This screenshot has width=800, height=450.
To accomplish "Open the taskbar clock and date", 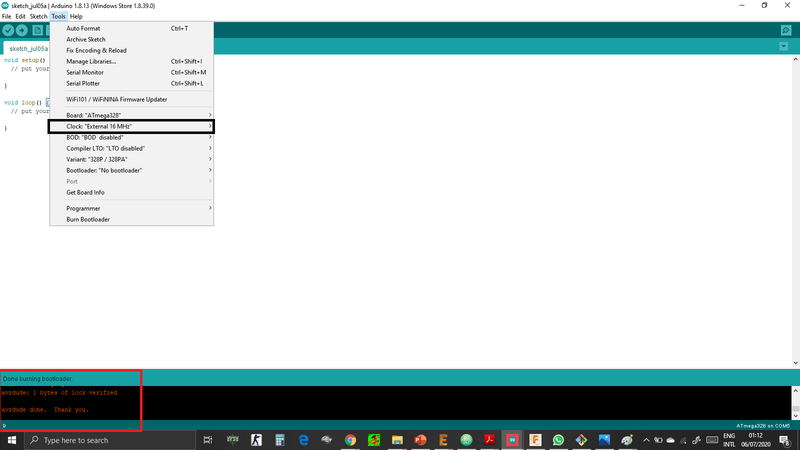I will (756, 440).
